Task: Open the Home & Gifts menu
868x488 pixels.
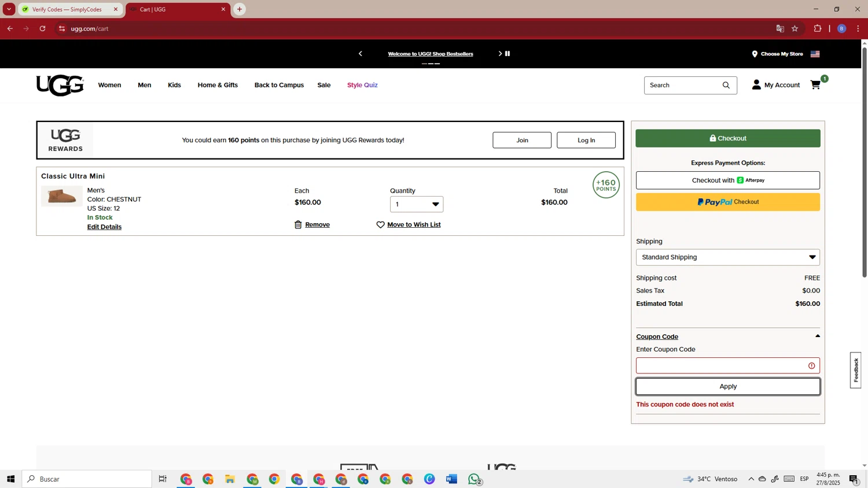Action: [218, 85]
